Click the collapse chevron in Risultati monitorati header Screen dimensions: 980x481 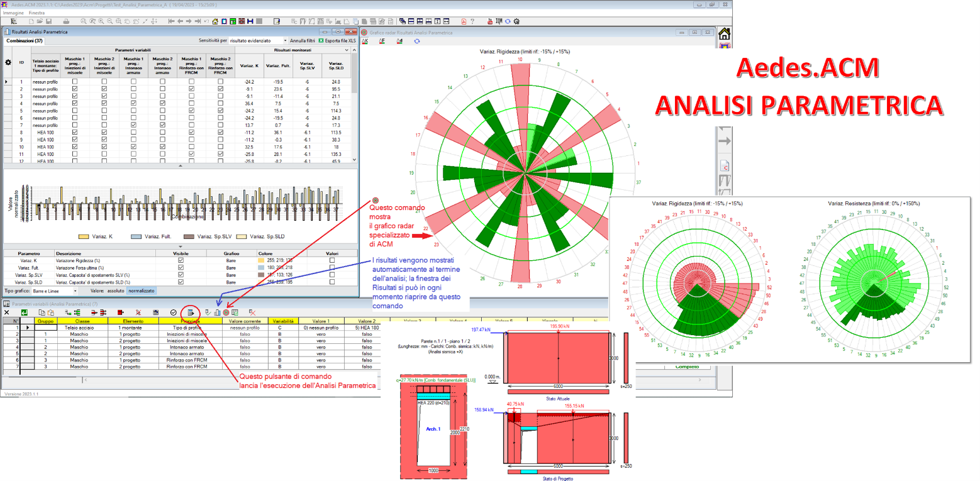pyautogui.click(x=345, y=50)
